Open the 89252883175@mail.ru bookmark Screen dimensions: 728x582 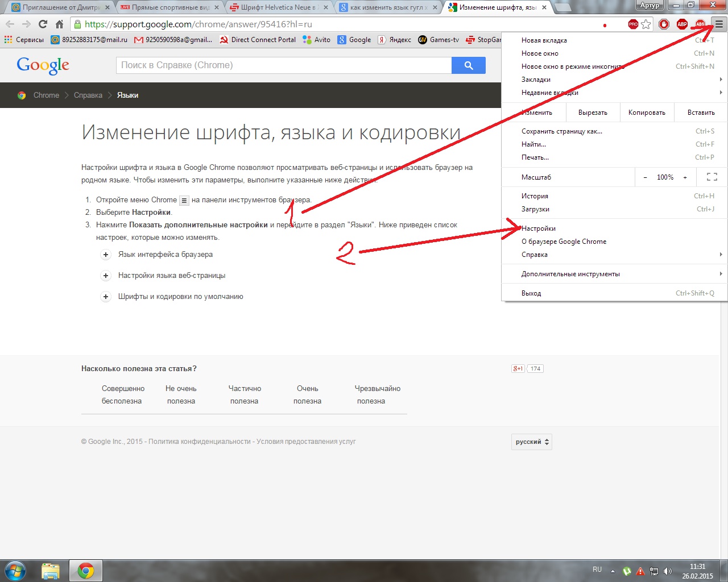(89, 40)
